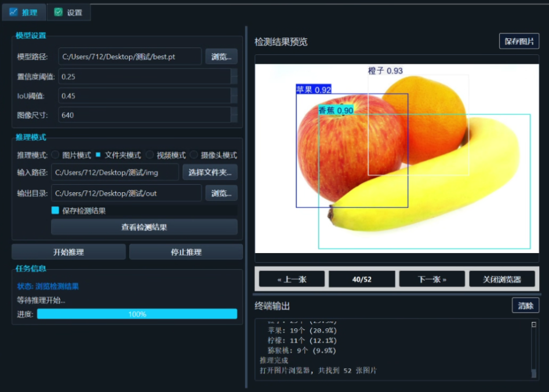The image size is (549, 392).
Task: Click the 100% progress bar
Action: pyautogui.click(x=137, y=314)
